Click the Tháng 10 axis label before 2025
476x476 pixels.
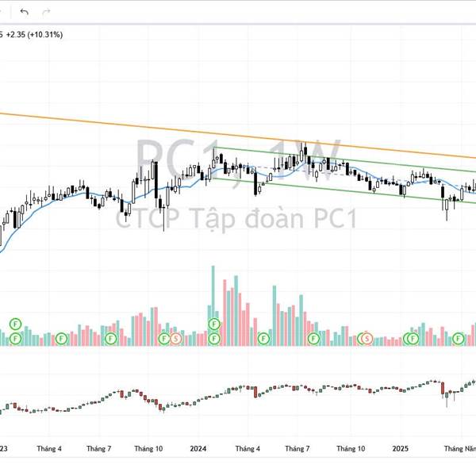(351, 448)
